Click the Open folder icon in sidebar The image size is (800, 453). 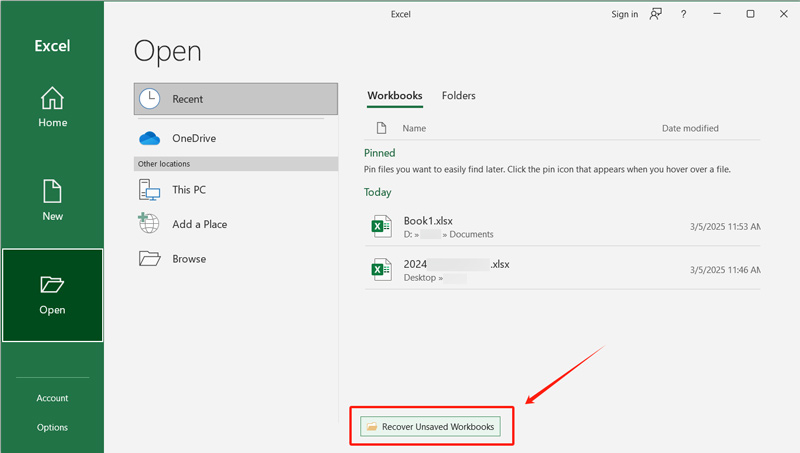52,285
